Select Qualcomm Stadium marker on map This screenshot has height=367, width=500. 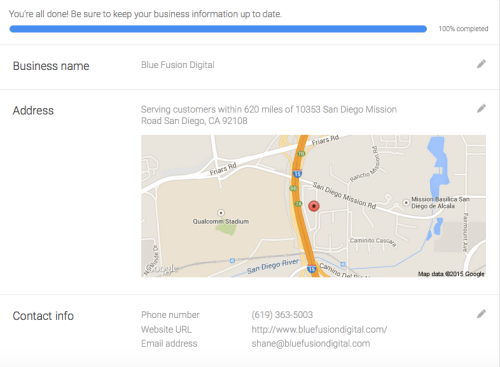pyautogui.click(x=221, y=213)
